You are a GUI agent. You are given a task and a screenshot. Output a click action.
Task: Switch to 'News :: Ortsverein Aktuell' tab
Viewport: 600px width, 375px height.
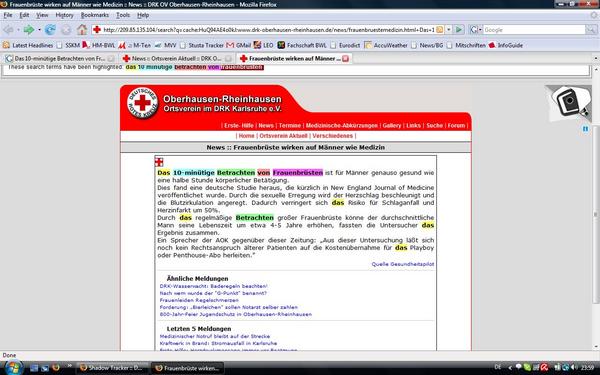pyautogui.click(x=176, y=59)
